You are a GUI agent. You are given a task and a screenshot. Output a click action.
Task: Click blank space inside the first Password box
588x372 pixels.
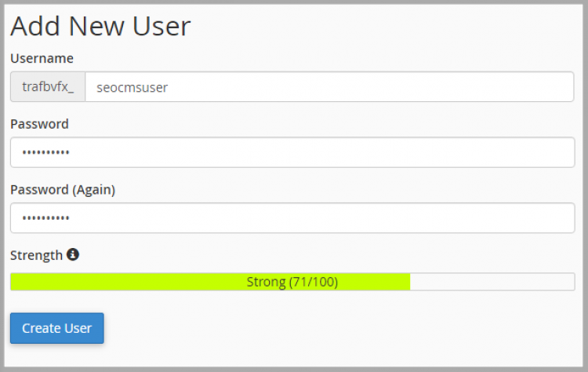coord(322,152)
